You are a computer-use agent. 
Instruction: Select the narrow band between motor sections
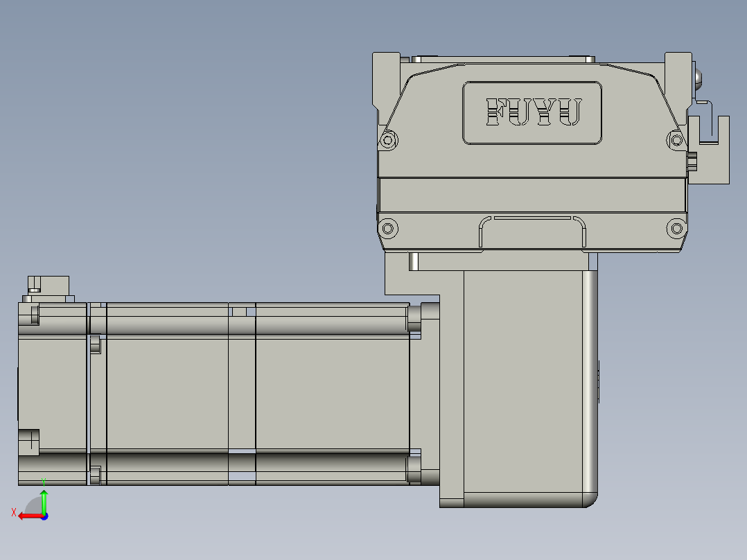242,394
